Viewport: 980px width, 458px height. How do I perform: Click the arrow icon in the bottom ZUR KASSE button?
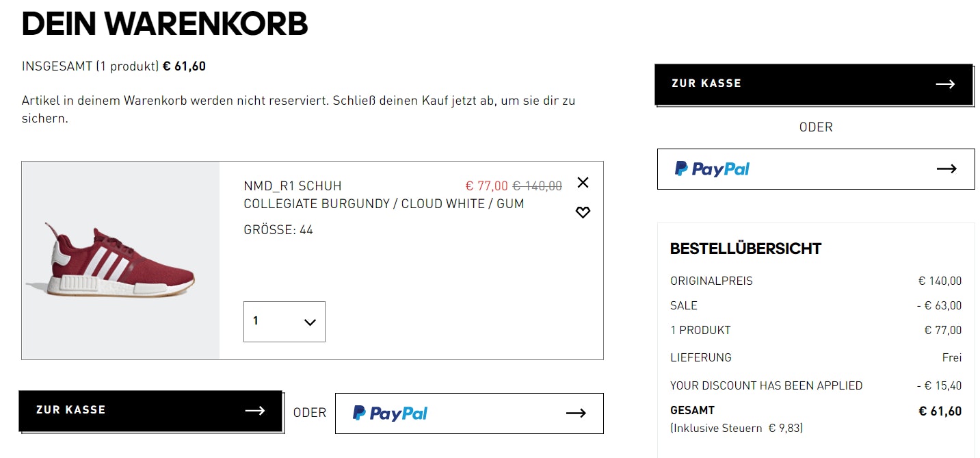pos(254,411)
